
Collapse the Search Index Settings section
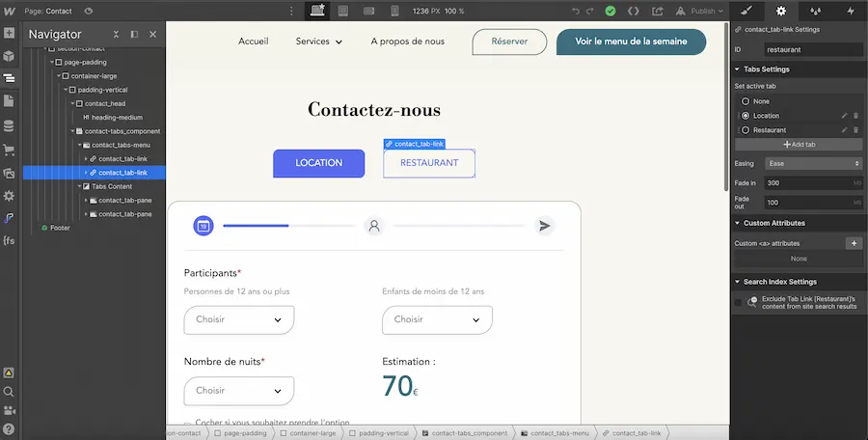tap(738, 282)
